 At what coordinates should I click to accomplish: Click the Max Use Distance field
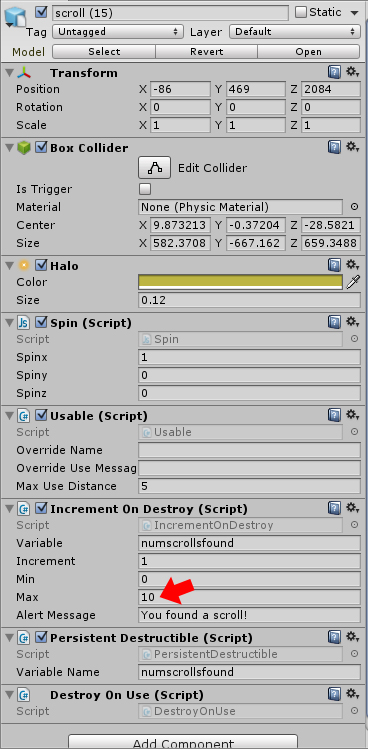[249, 486]
